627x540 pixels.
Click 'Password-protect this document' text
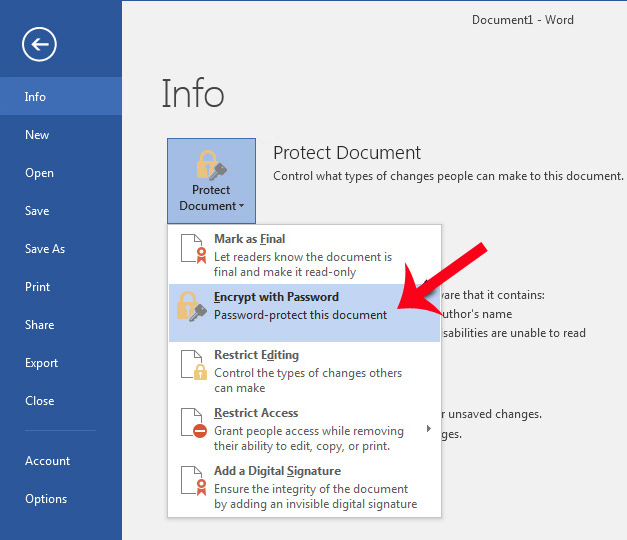pyautogui.click(x=300, y=315)
